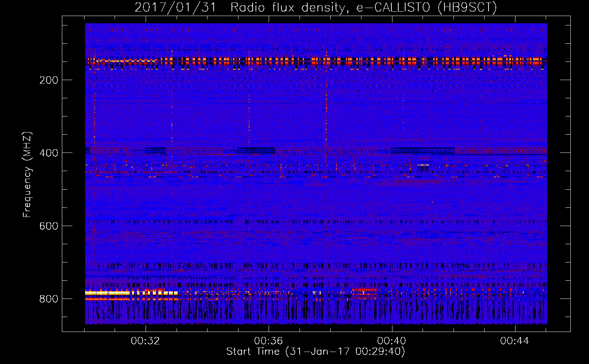Screen dimensions: 589x364
Task: Click the 00:44 time tick label
Action: pyautogui.click(x=515, y=341)
